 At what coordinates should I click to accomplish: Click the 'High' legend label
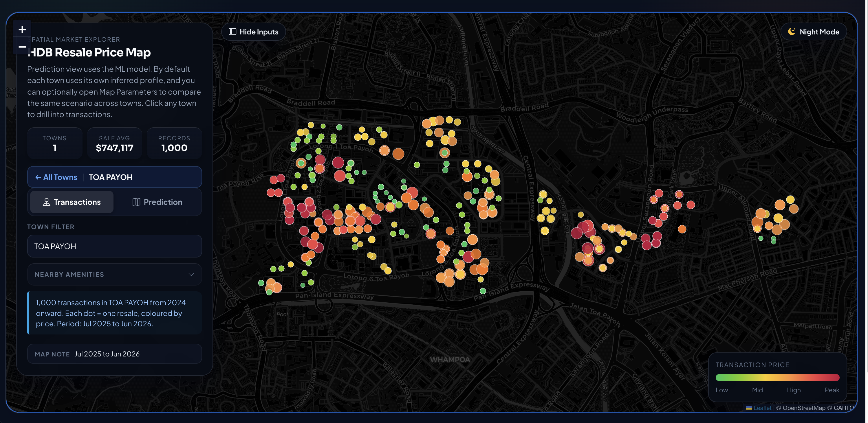[794, 390]
